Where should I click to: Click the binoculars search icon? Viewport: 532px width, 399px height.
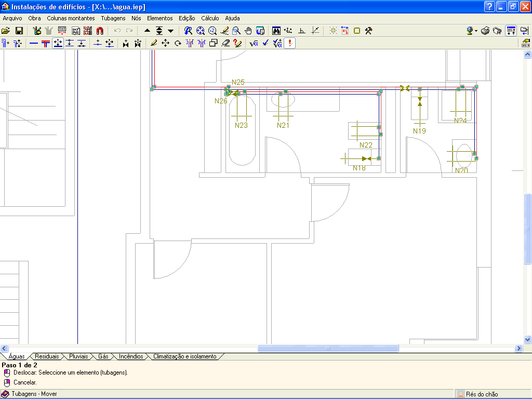[x=276, y=31]
